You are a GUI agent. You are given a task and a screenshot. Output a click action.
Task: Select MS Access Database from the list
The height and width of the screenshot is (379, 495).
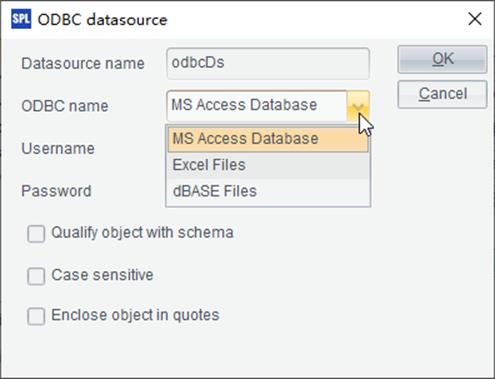268,139
